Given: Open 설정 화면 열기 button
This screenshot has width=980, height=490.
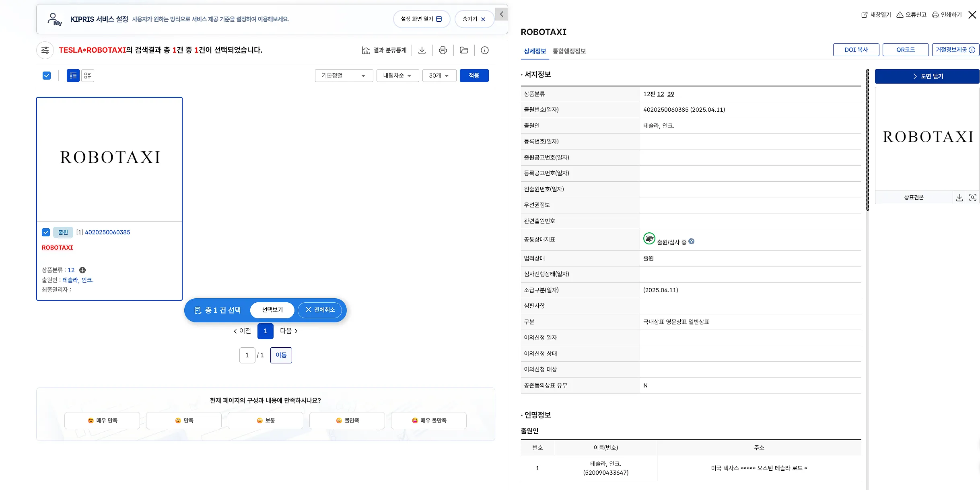Looking at the screenshot, I should (x=422, y=19).
